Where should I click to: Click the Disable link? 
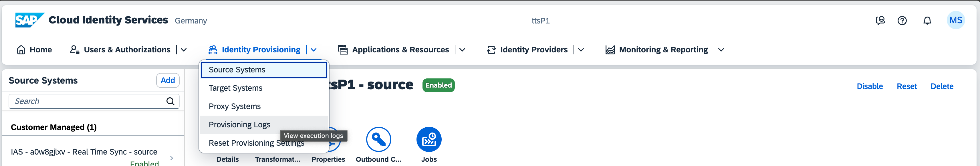(870, 86)
